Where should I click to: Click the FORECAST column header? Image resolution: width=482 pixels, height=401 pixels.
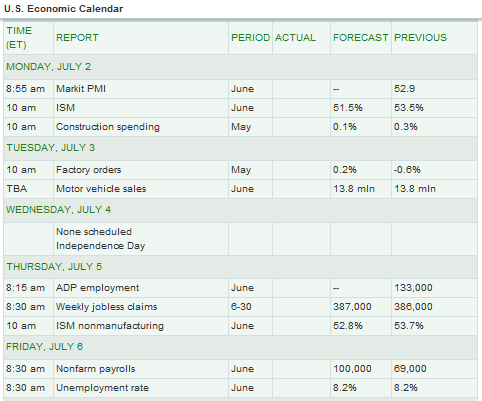click(361, 38)
